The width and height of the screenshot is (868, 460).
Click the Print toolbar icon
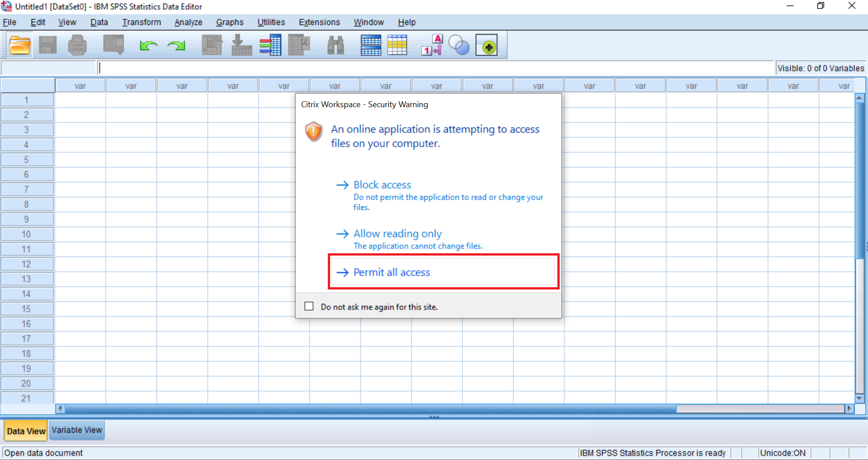(x=77, y=45)
